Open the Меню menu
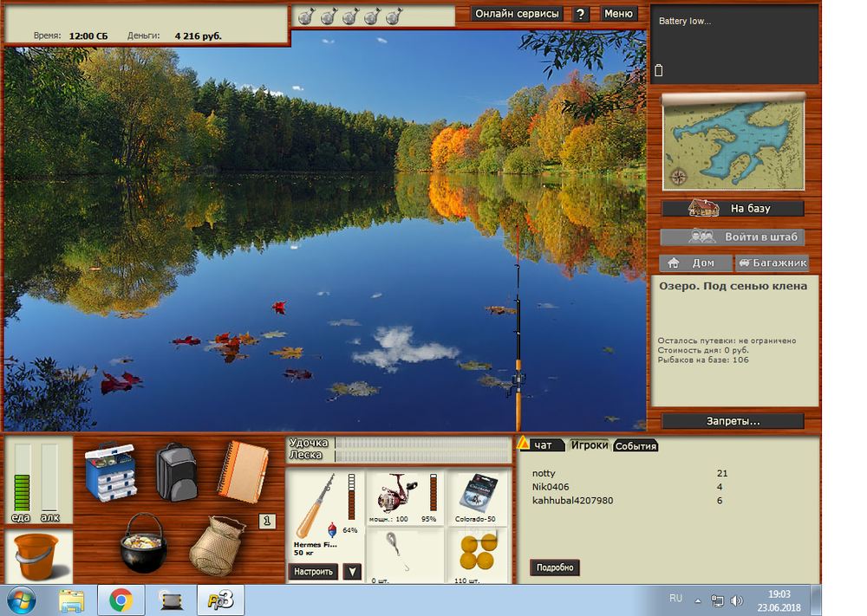 pos(618,14)
